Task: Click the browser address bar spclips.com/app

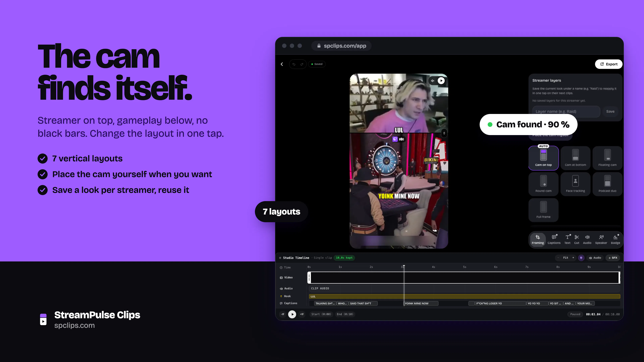Action: tap(341, 46)
